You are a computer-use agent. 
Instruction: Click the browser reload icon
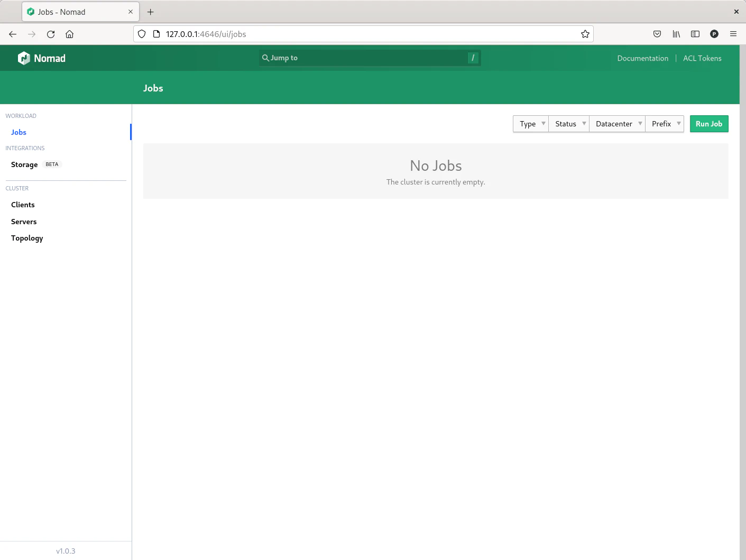point(51,34)
